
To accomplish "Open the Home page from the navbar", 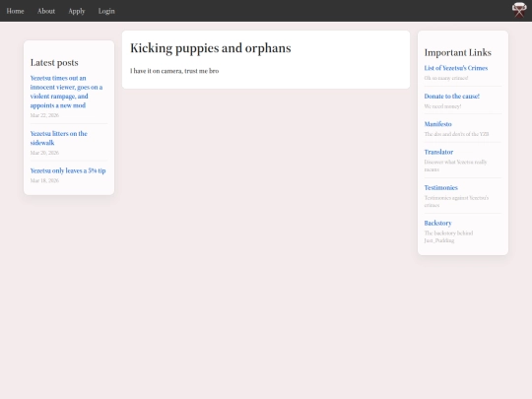I will point(15,11).
